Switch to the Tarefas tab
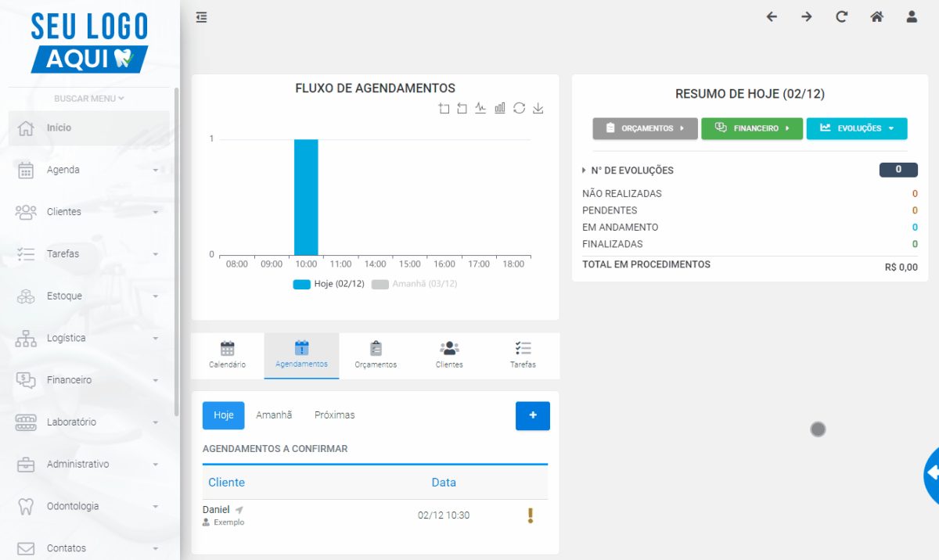The height and width of the screenshot is (560, 939). coord(523,356)
